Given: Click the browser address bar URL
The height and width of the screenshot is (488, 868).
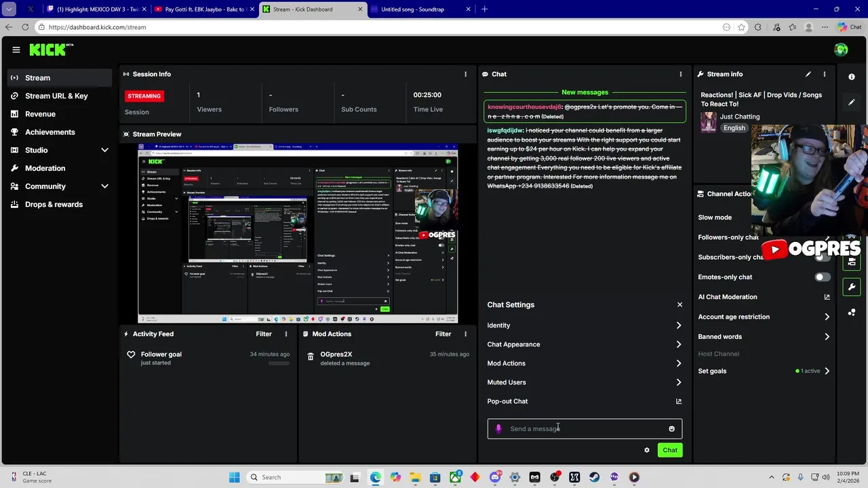Looking at the screenshot, I should 97,27.
